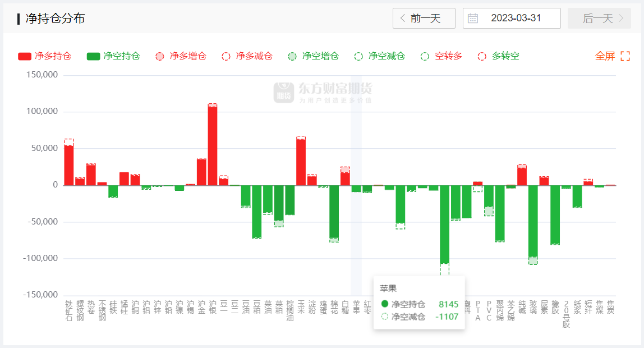Viewport: 644px width, 348px height.
Task: Click the green 纸浆 bar
Action: tap(577, 196)
